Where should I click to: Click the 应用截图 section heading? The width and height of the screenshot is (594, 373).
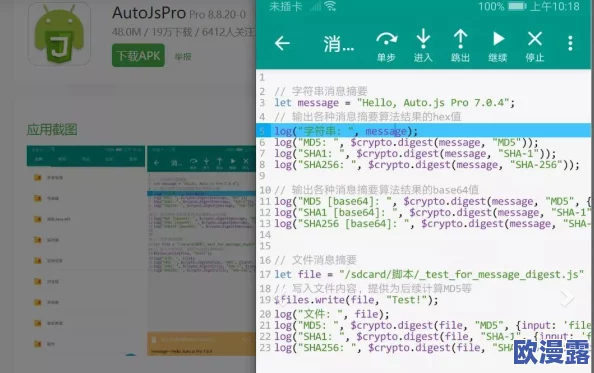(52, 130)
